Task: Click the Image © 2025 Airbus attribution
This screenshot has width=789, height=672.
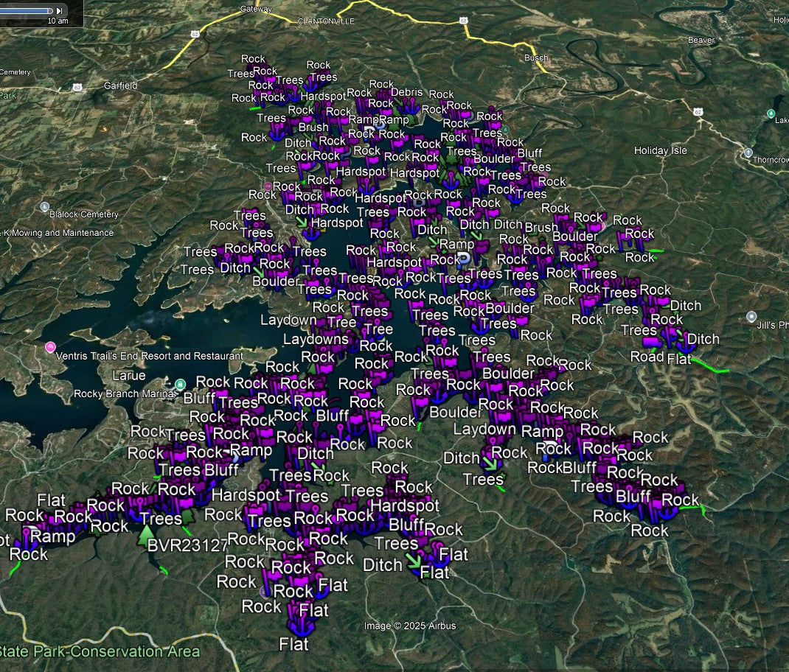Action: click(x=410, y=626)
